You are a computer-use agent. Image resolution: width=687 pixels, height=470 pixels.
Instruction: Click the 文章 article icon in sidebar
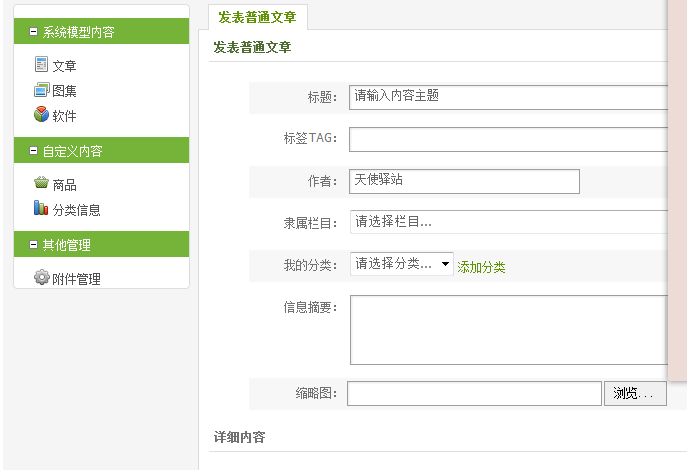coord(41,65)
